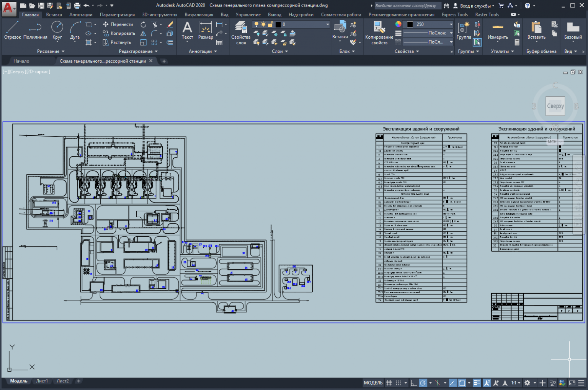Toggle 2D object snap in status bar
This screenshot has height=390, width=588.
coord(462,383)
